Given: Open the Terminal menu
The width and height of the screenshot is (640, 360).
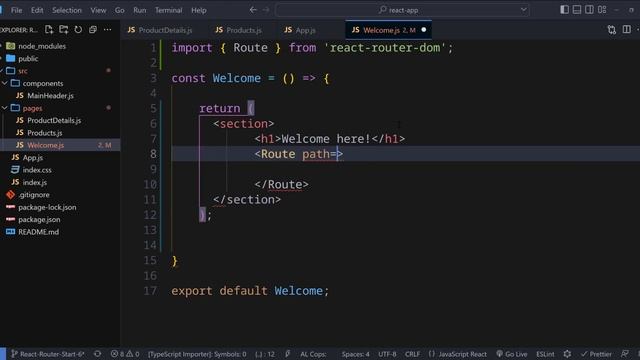Looking at the screenshot, I should click(168, 10).
